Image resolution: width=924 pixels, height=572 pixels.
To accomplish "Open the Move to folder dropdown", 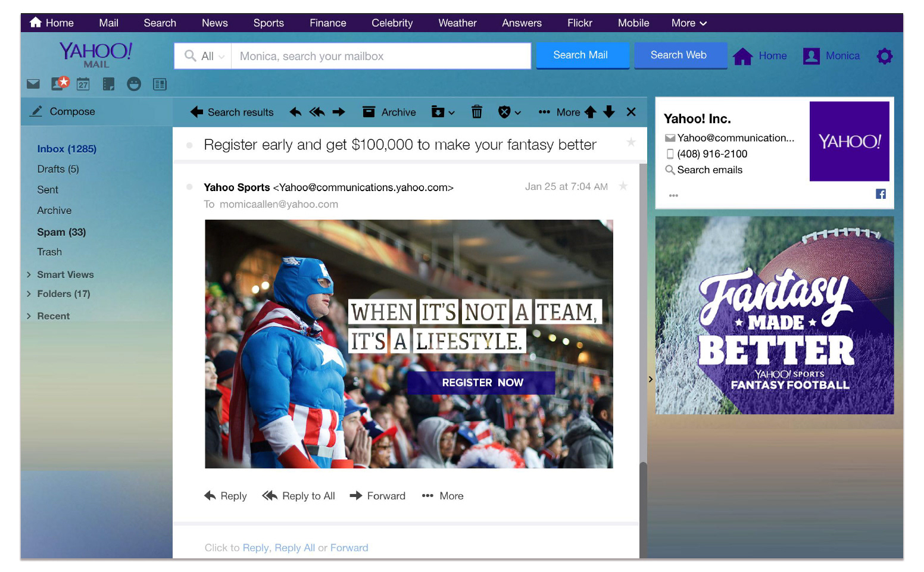I will click(x=443, y=112).
